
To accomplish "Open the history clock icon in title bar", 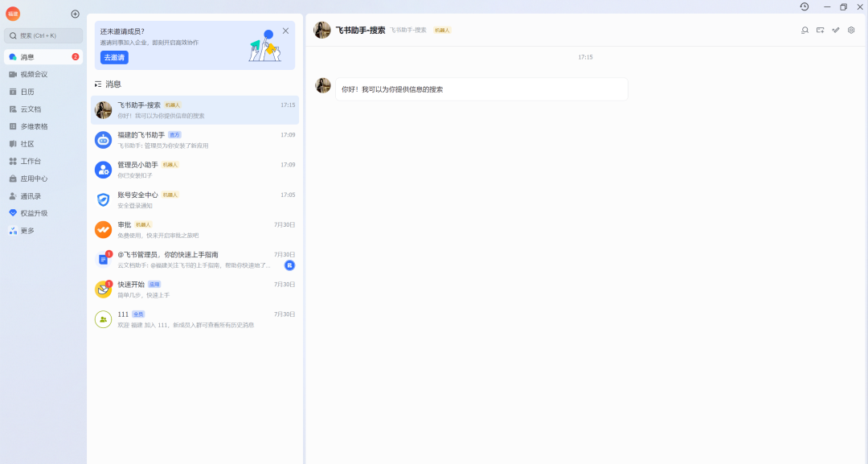I will [x=805, y=7].
